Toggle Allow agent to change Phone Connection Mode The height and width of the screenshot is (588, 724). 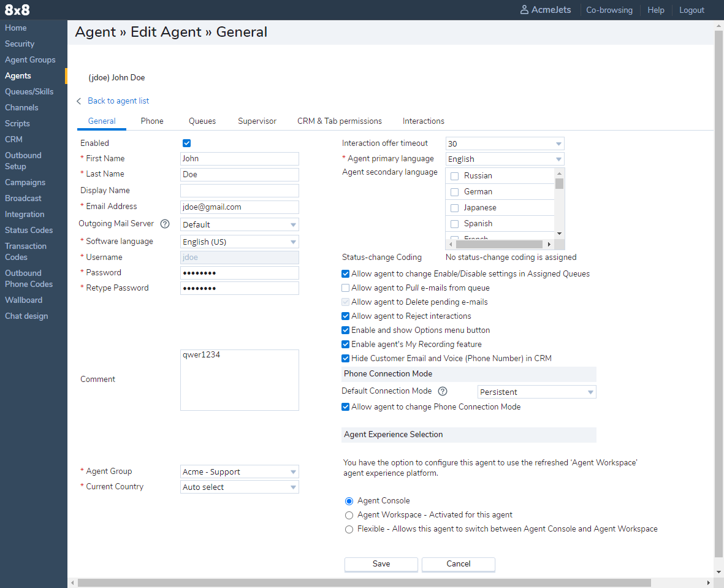(345, 407)
